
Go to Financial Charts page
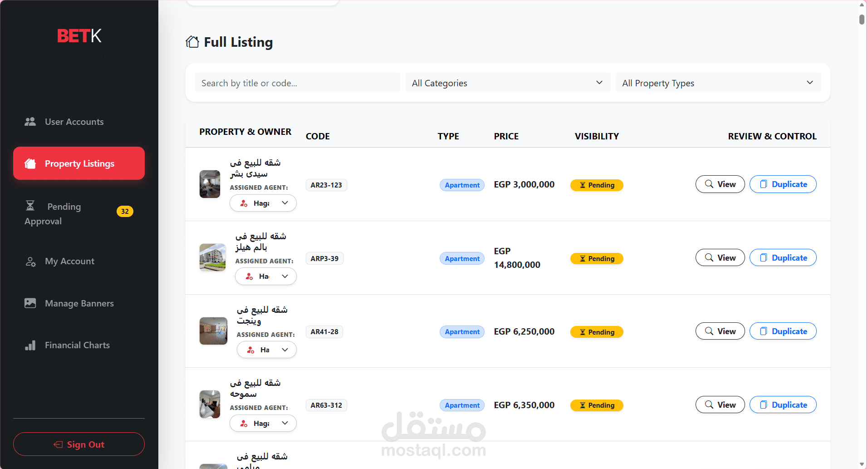point(77,346)
